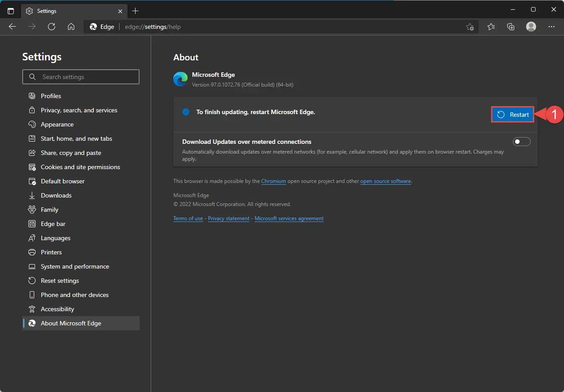Select the Settings browser tab
This screenshot has height=392, width=564.
point(73,11)
